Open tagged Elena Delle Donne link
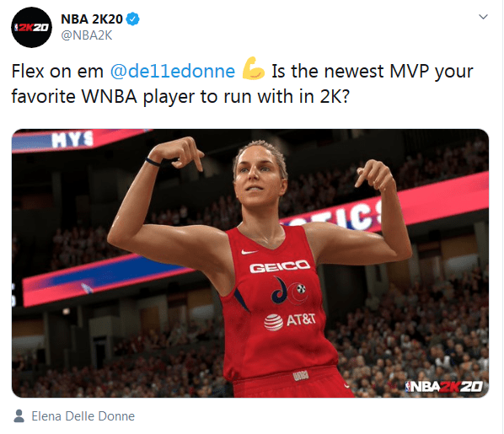This screenshot has height=434, width=504. coord(83,416)
